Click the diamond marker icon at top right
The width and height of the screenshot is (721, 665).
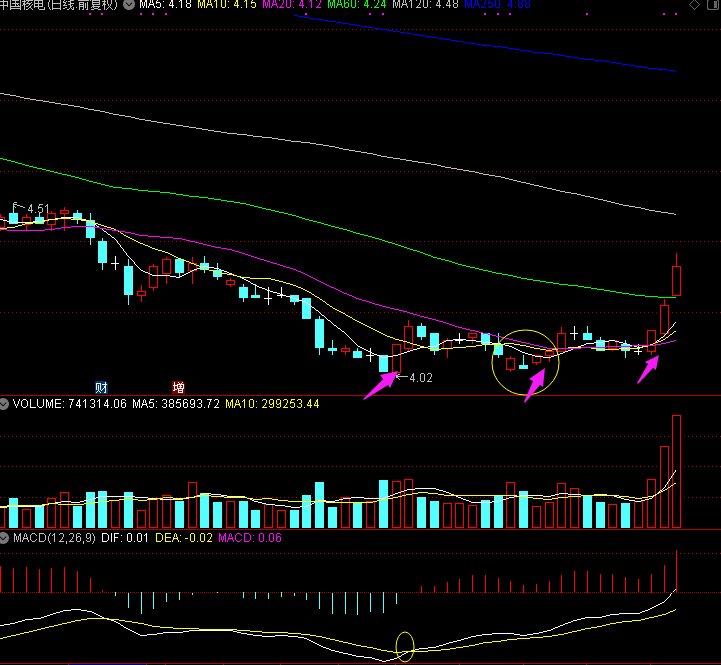coord(695,5)
